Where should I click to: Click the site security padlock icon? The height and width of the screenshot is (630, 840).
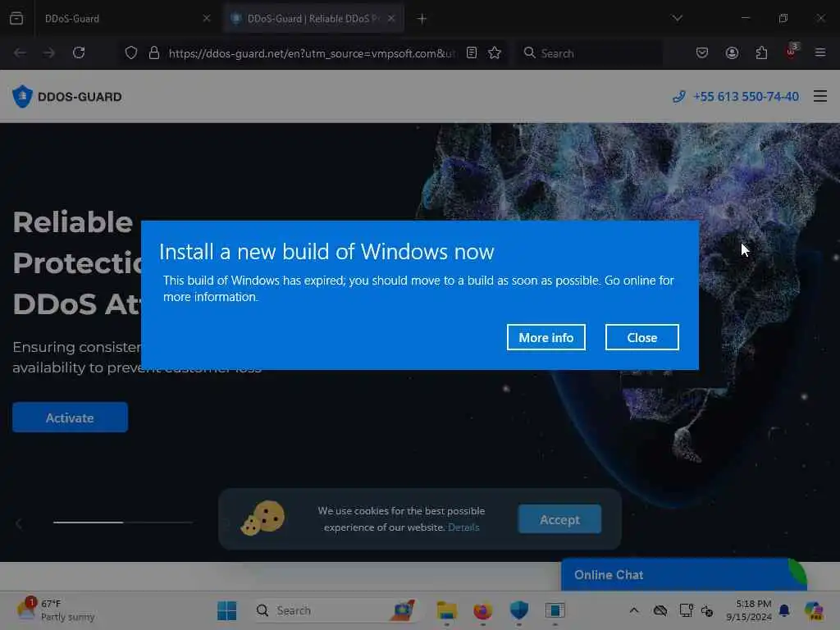pos(154,53)
